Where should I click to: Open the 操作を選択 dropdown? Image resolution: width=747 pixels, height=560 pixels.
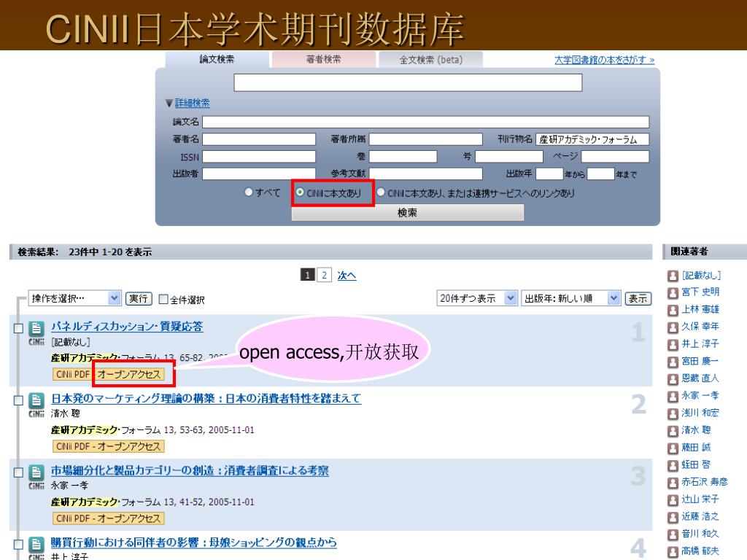point(75,298)
